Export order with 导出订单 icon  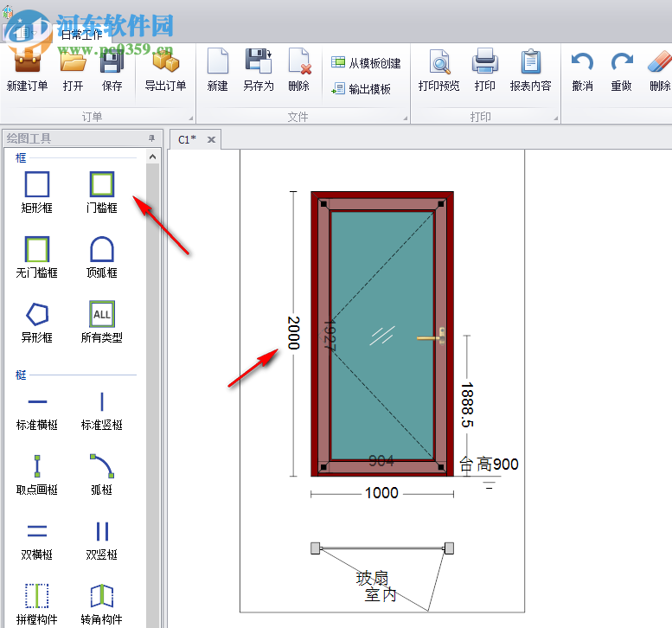point(165,62)
